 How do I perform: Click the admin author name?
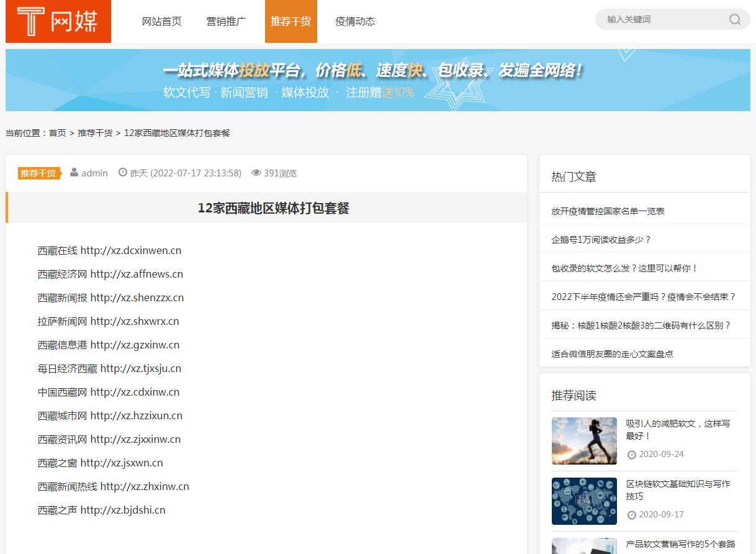(x=94, y=173)
